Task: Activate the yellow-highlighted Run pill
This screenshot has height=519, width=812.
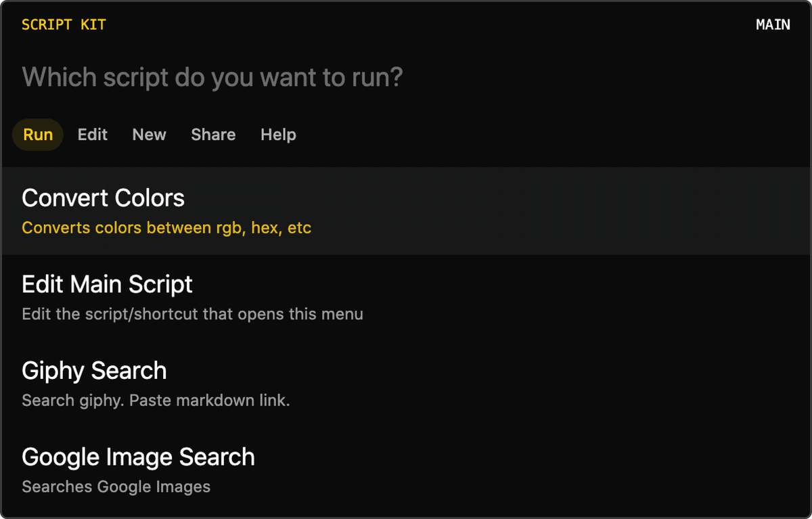Action: 38,135
